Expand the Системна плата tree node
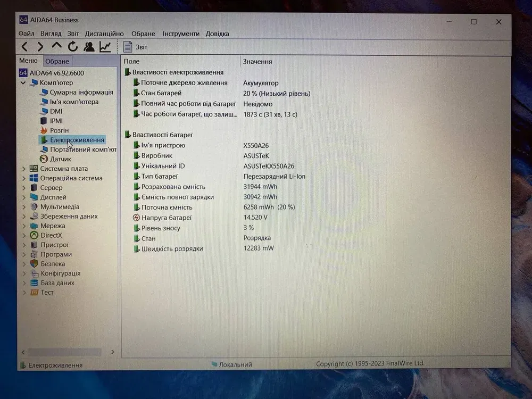Screen dimensions: 532x399 point(24,169)
